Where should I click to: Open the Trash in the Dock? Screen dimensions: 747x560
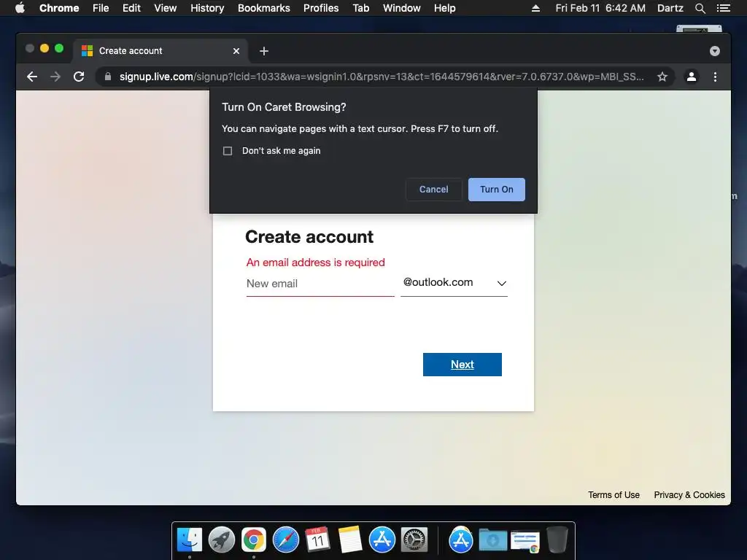pos(557,540)
